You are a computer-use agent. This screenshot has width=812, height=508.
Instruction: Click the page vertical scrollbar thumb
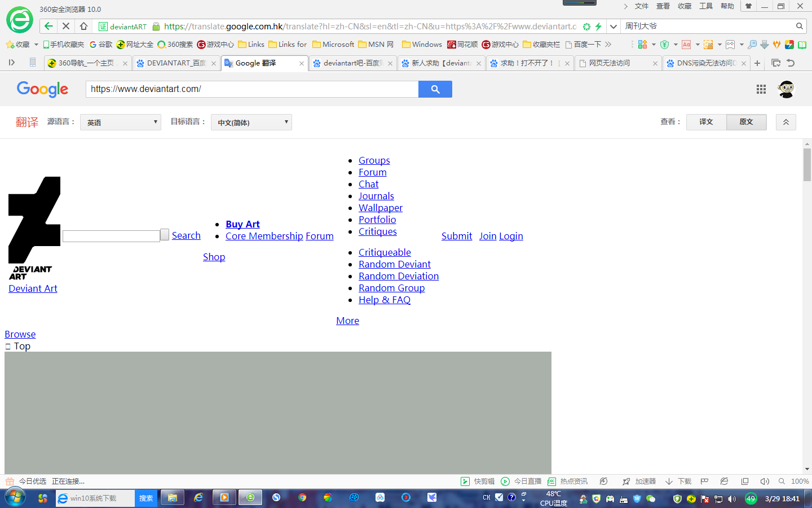pyautogui.click(x=807, y=164)
